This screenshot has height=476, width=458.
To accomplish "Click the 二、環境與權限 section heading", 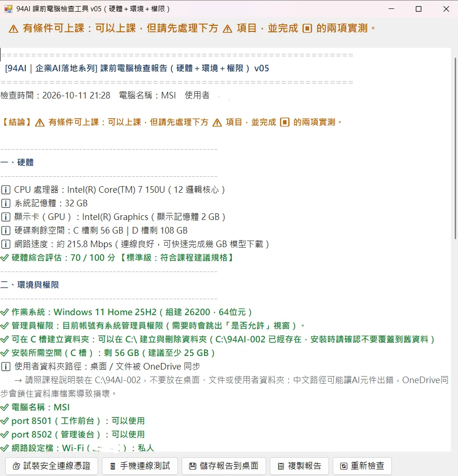I will coord(30,285).
